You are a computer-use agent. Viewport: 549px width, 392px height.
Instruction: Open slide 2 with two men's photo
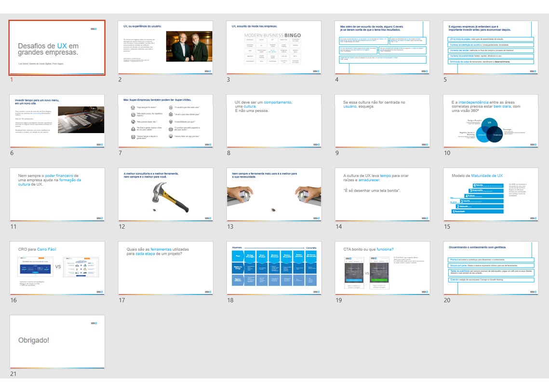point(166,48)
